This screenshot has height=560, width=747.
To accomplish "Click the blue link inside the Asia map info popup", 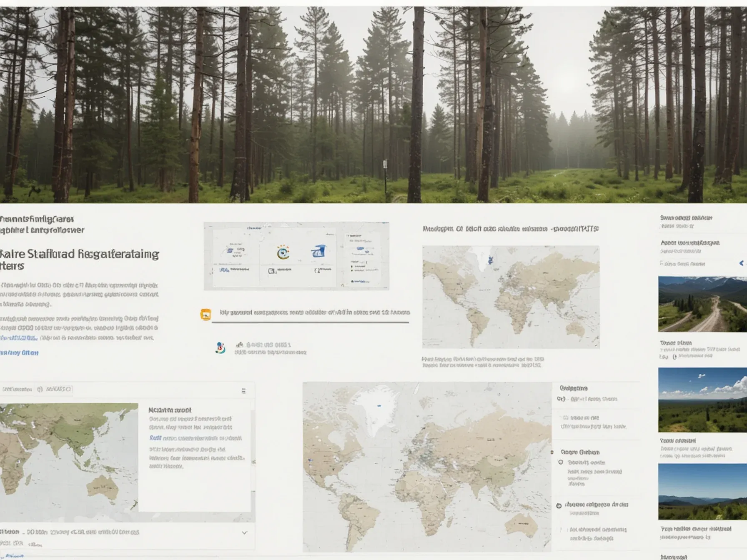I will click(155, 438).
